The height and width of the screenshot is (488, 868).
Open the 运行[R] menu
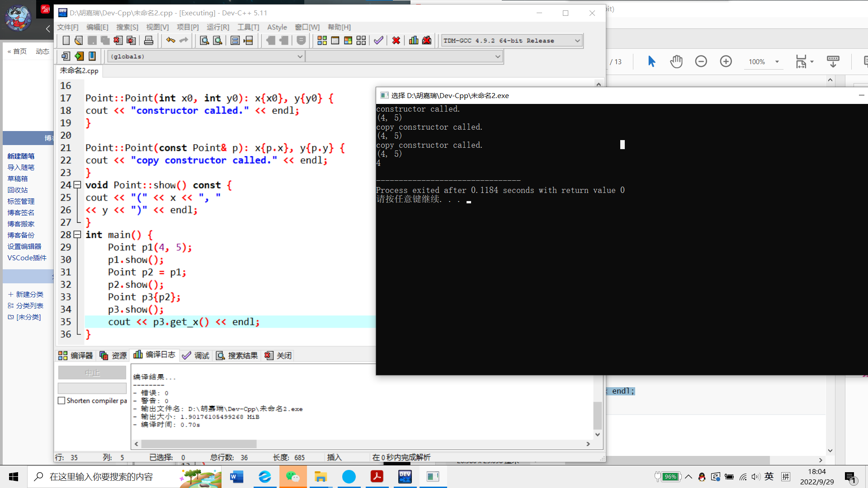point(217,27)
